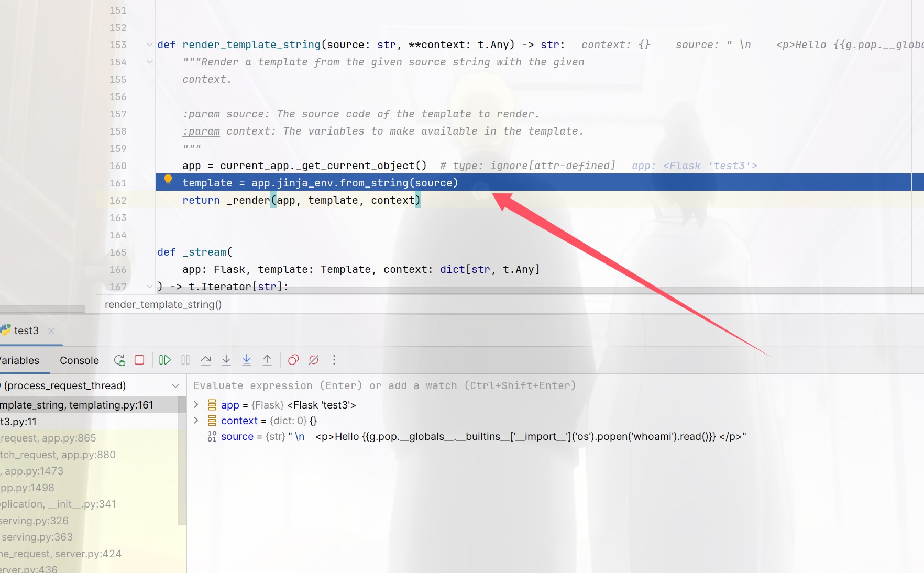Screen dimensions: 924x573
Task: Close the test3 debug tab
Action: coord(51,331)
